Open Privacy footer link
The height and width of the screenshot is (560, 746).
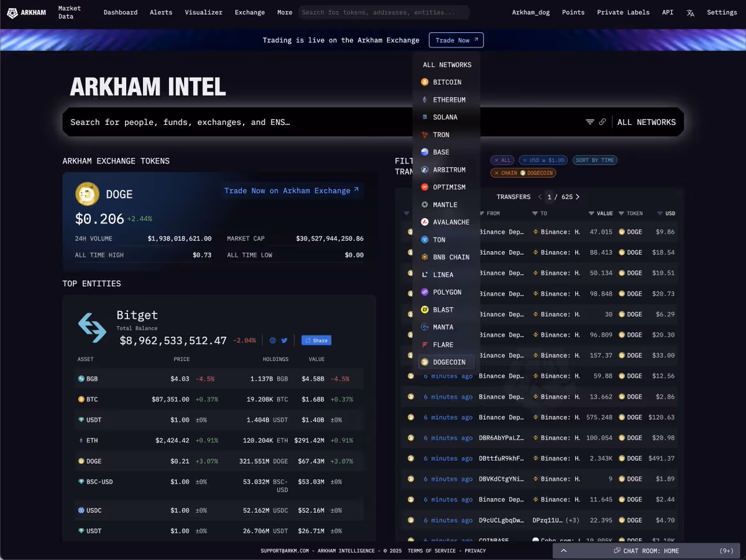tap(476, 551)
